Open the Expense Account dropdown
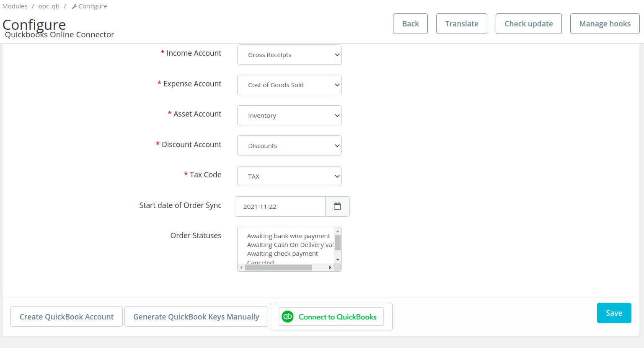The image size is (644, 348). [290, 85]
